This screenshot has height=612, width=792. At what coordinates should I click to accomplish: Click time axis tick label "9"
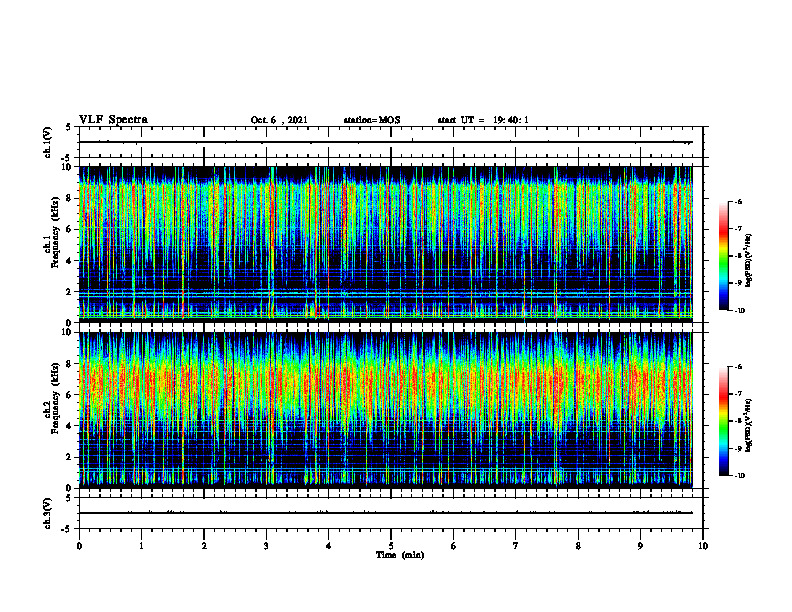tap(640, 546)
